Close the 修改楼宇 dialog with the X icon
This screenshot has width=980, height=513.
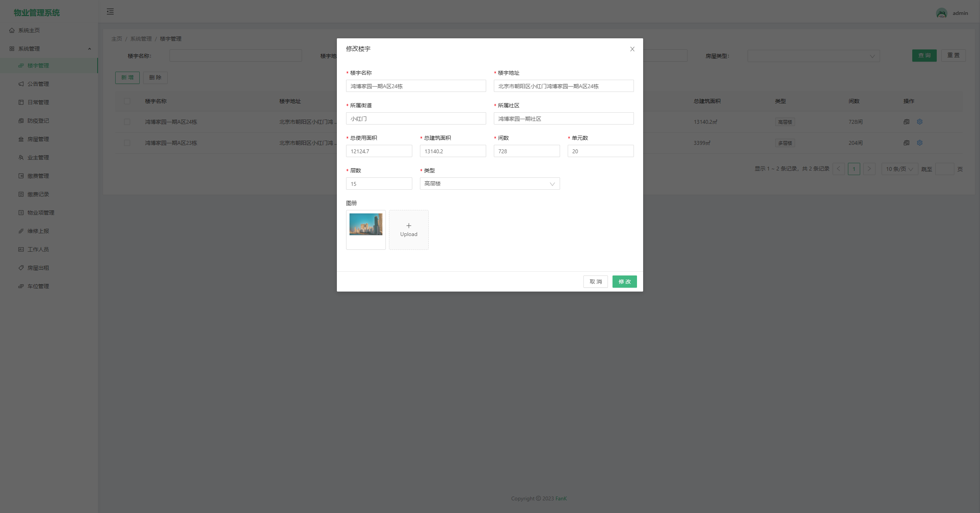pyautogui.click(x=632, y=49)
